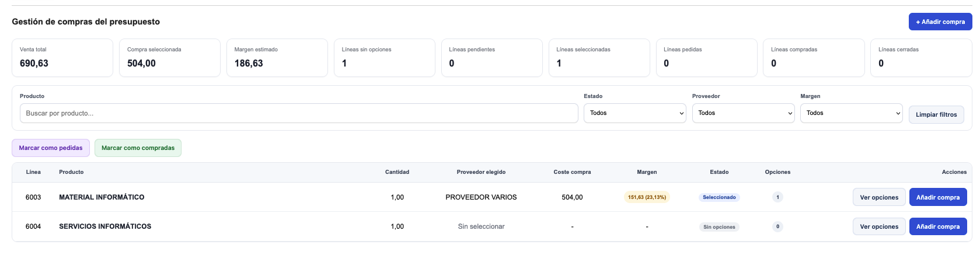Select the MATERIAL INFORMÁTICO product row
Viewport: 980px width, 255px height.
point(102,197)
